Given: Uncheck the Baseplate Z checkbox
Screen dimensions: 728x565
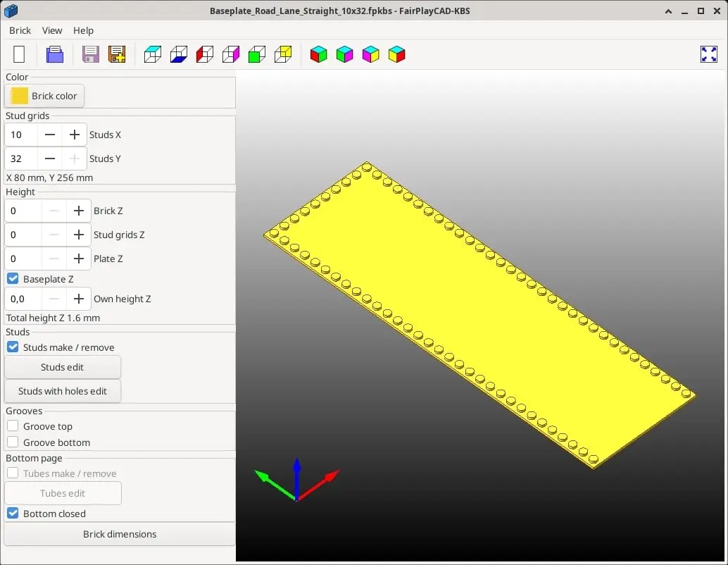Looking at the screenshot, I should [x=13, y=279].
